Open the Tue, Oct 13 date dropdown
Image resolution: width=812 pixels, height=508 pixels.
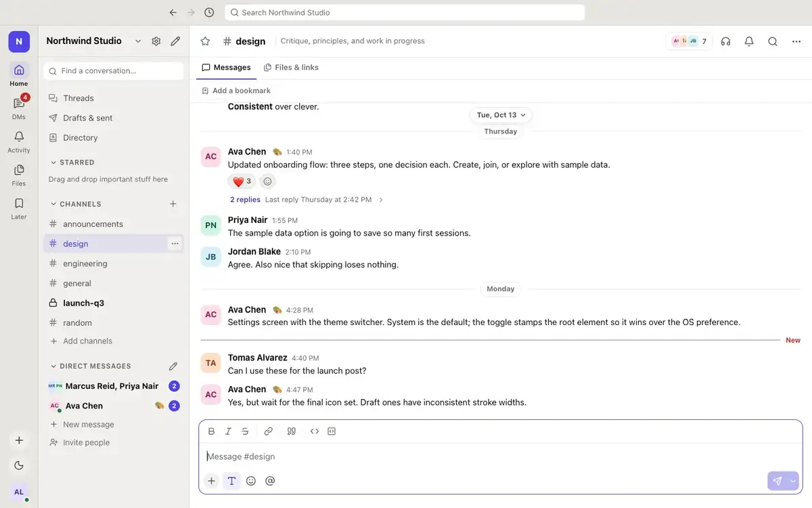501,115
